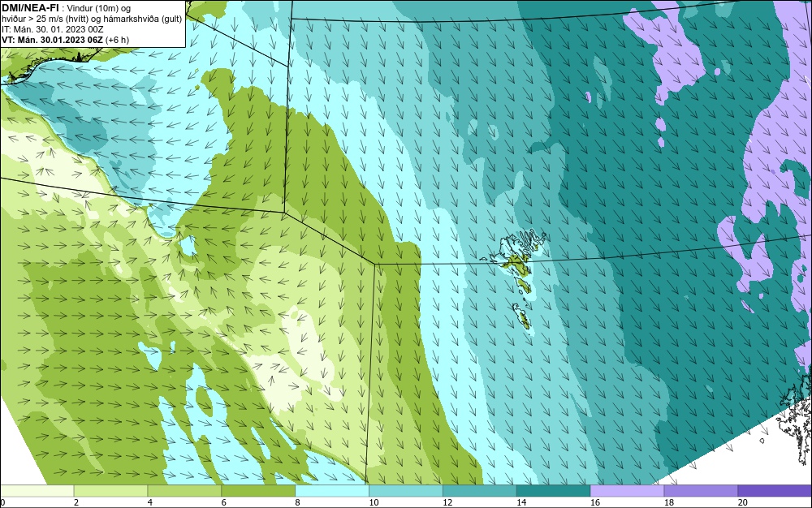Select the 14–16 m/s dark teal swatch
Image resolution: width=812 pixels, height=508 pixels.
click(x=553, y=490)
